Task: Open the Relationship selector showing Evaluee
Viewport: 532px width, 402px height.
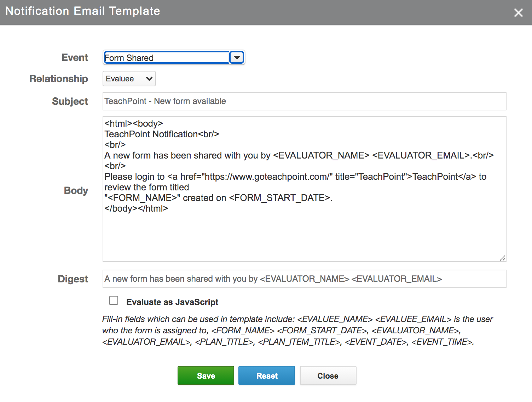Action: (x=126, y=79)
